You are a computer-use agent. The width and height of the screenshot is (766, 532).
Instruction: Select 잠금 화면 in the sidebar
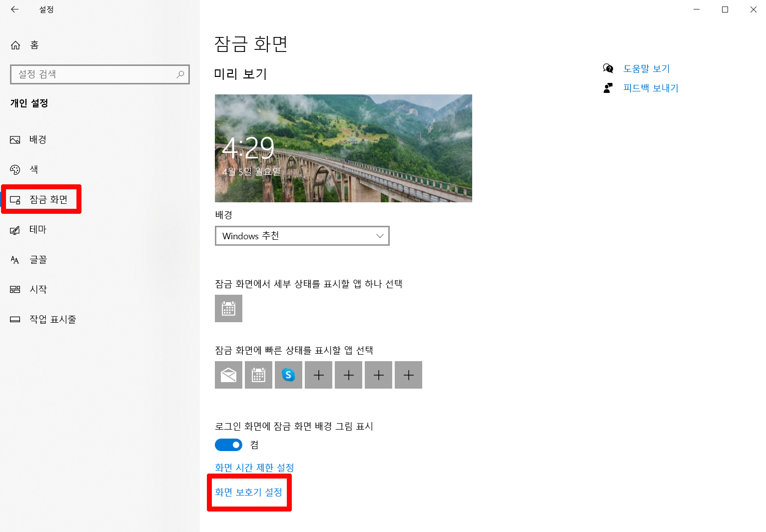48,200
